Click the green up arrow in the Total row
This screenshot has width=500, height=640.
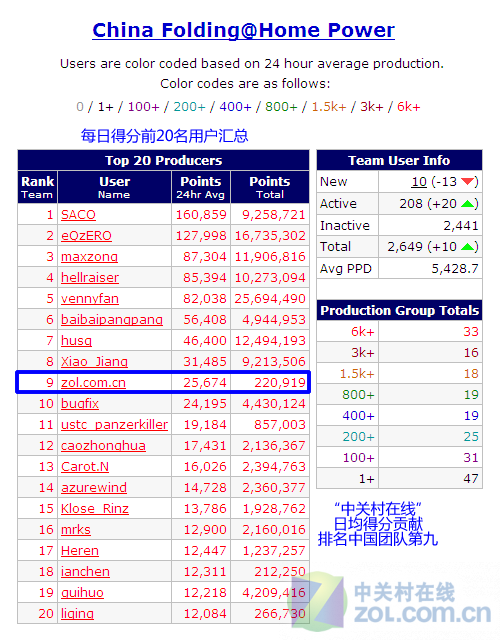point(467,247)
